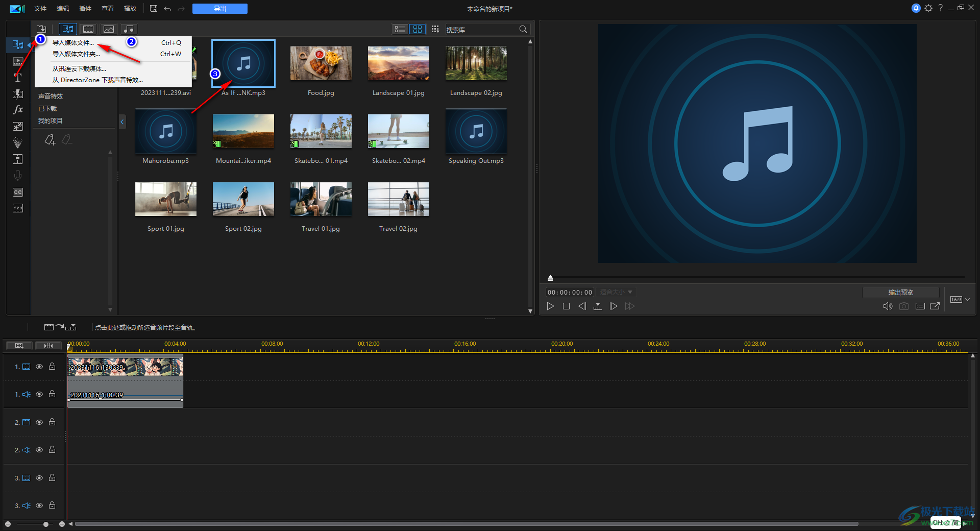980x531 pixels.
Task: Click the add new tag icon
Action: click(50, 139)
